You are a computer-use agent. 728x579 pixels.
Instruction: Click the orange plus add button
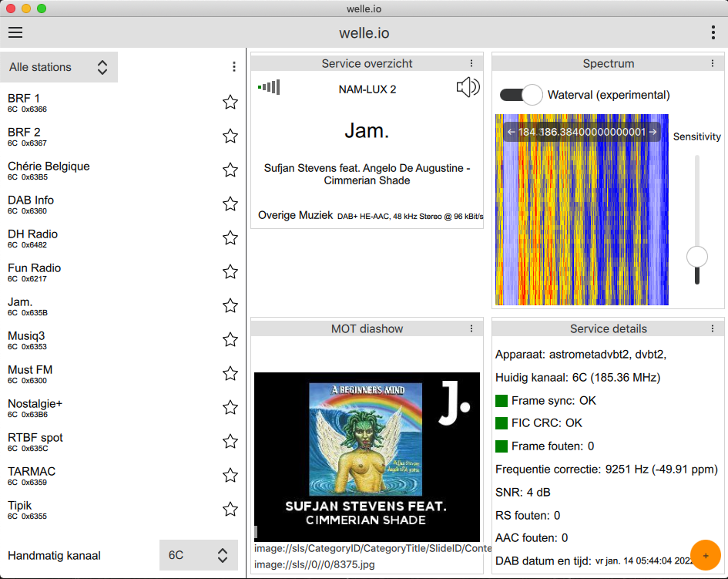(705, 555)
